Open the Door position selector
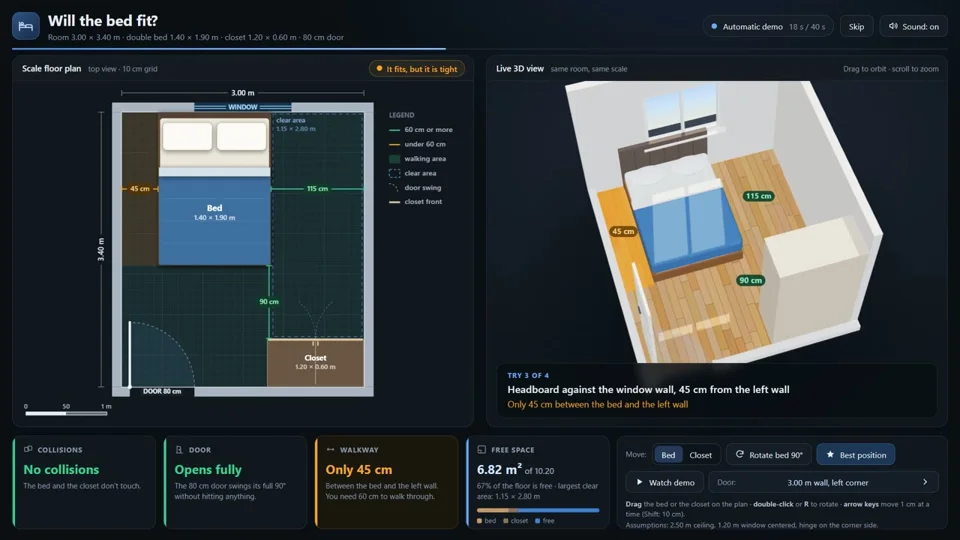 point(823,482)
